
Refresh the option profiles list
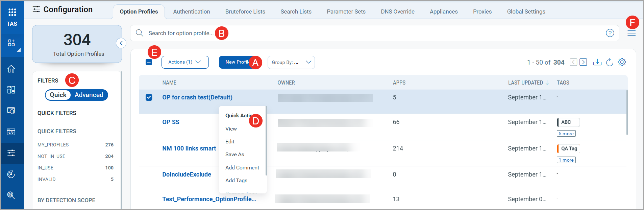click(x=610, y=62)
